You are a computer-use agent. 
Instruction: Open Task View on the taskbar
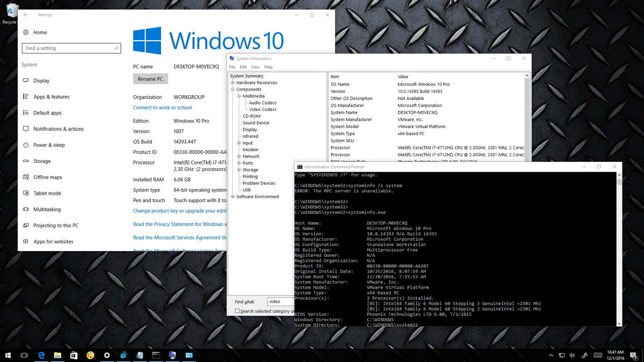click(x=24, y=355)
